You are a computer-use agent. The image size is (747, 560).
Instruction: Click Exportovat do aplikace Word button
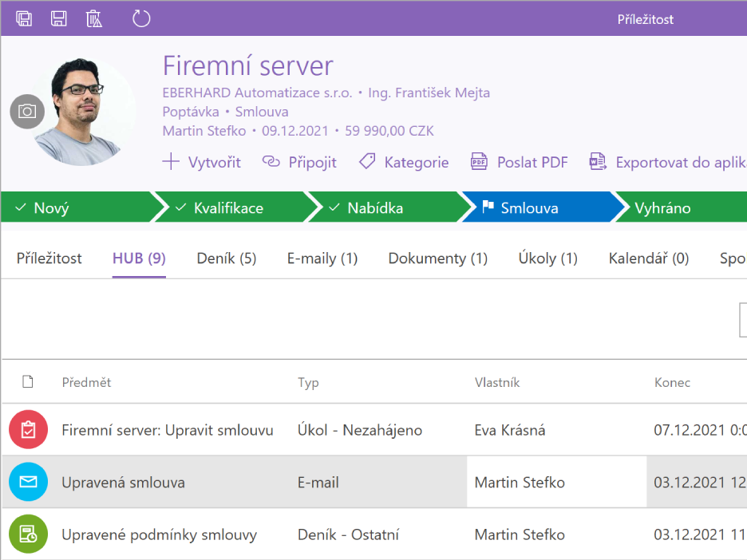[668, 163]
